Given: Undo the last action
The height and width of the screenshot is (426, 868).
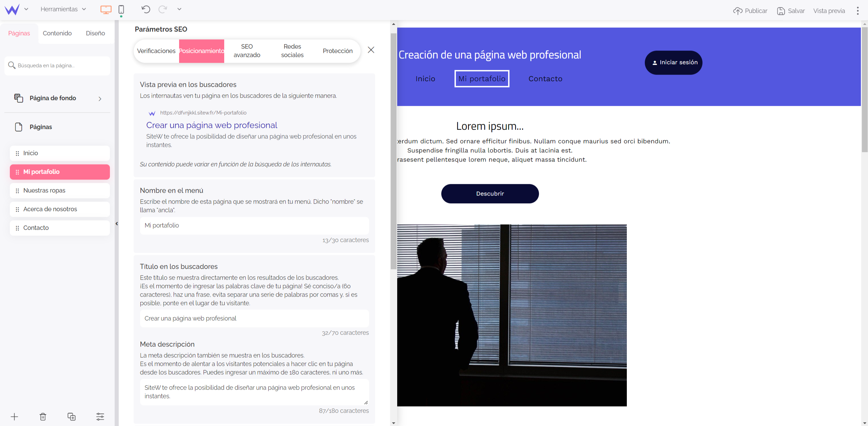Looking at the screenshot, I should coord(146,9).
